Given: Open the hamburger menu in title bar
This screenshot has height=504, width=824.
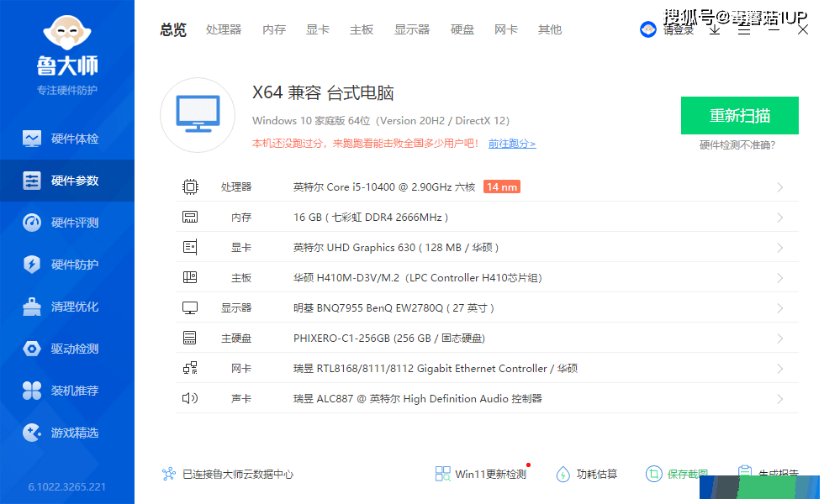Looking at the screenshot, I should pyautogui.click(x=744, y=30).
